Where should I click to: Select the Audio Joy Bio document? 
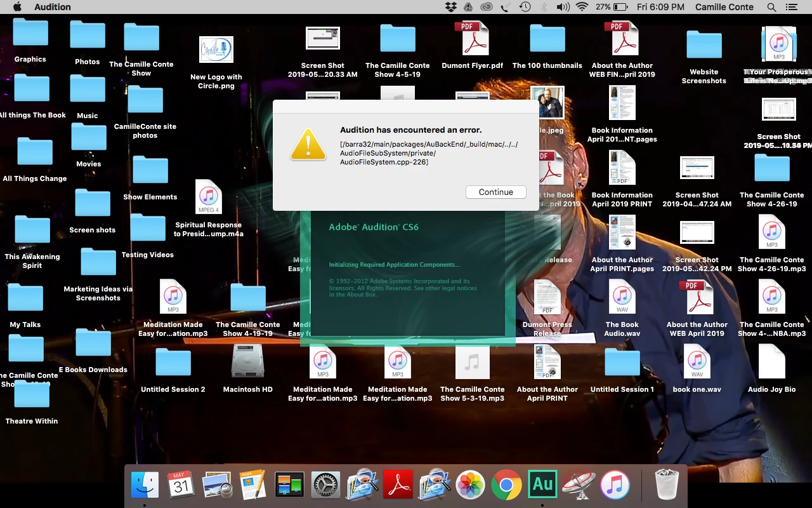coord(772,361)
